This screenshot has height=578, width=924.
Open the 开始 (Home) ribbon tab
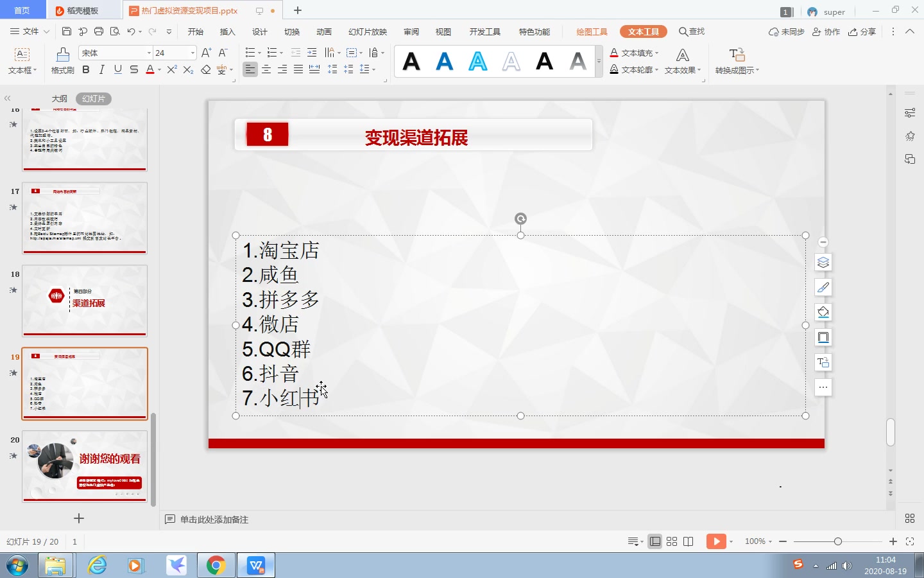(x=196, y=31)
